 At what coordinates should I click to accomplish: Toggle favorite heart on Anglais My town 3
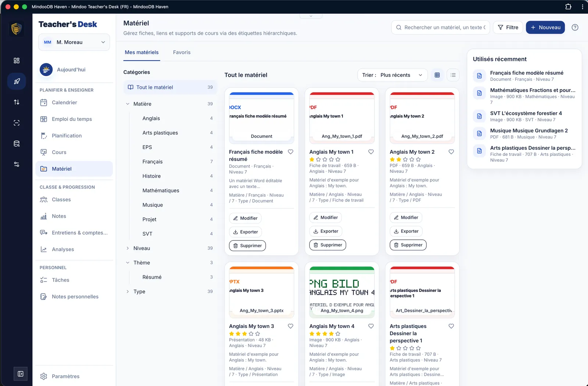pos(290,326)
